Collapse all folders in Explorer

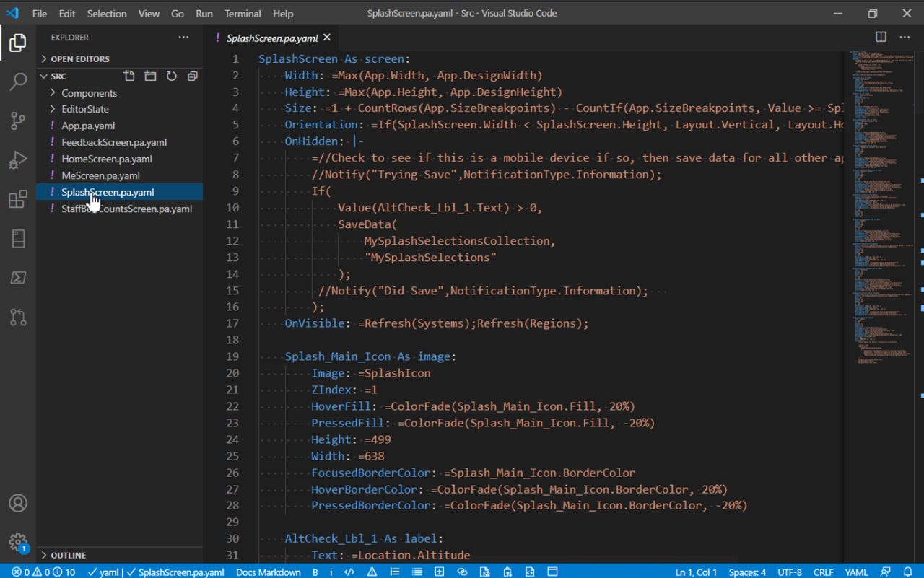pyautogui.click(x=192, y=75)
